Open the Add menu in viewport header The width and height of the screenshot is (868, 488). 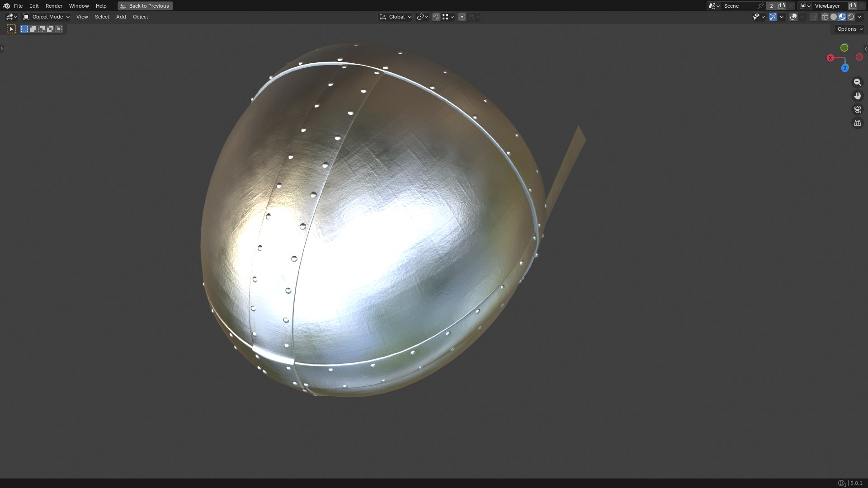[121, 17]
